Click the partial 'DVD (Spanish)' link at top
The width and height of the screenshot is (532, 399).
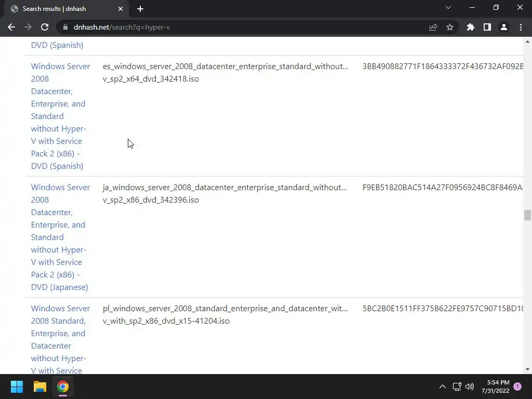[57, 45]
